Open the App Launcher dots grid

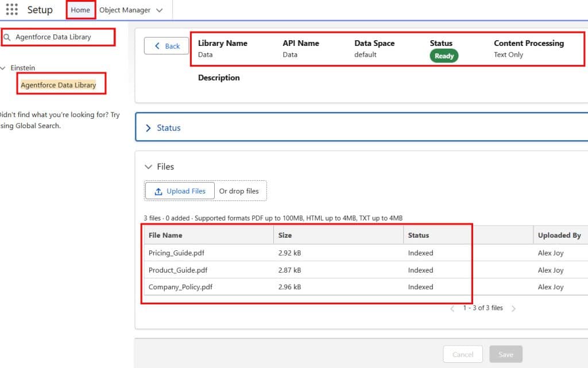(x=11, y=9)
